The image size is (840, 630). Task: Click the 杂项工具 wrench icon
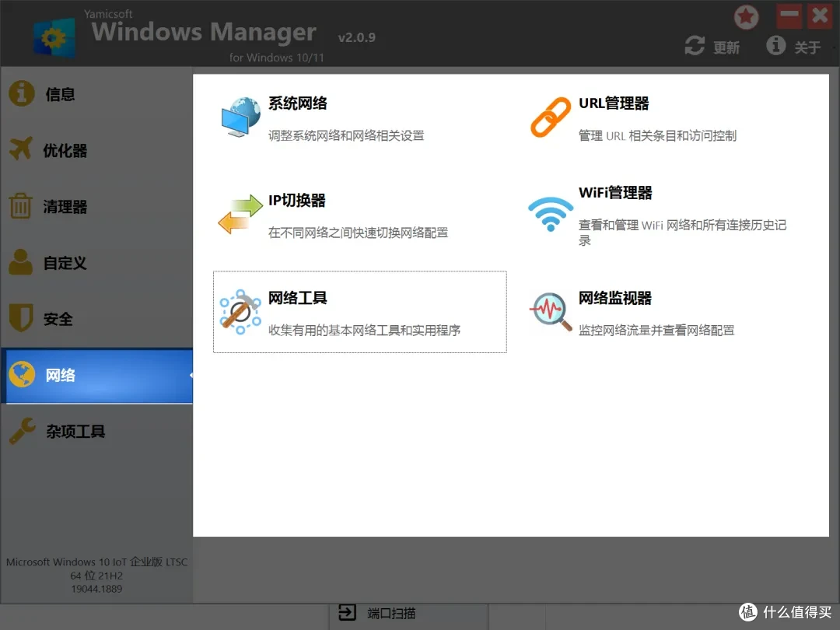point(22,431)
